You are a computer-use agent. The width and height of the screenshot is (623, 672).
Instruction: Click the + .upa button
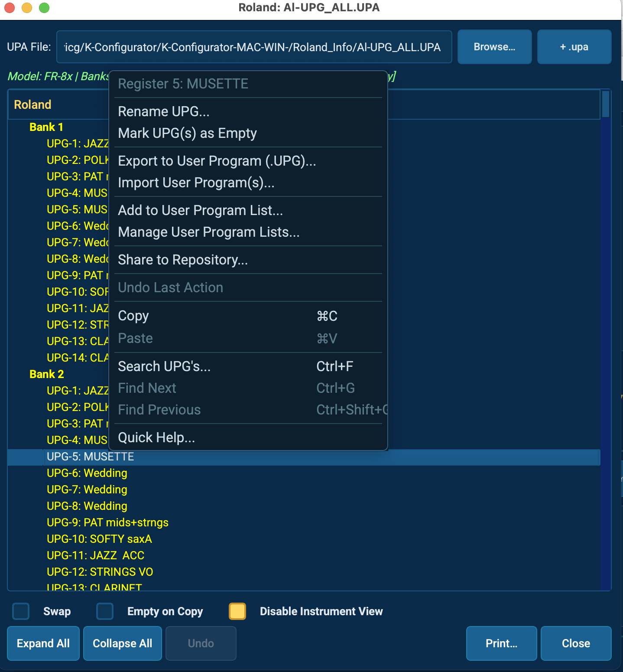click(574, 47)
